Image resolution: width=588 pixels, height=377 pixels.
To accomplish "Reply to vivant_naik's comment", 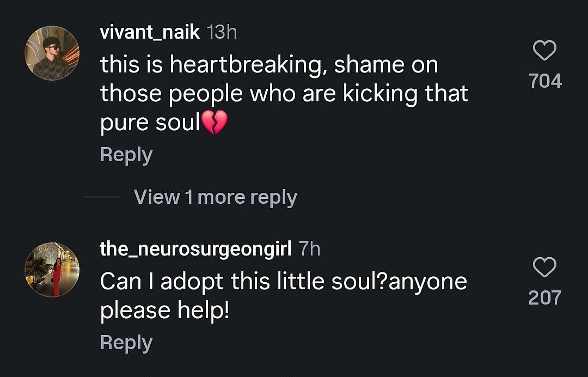I will pos(126,155).
